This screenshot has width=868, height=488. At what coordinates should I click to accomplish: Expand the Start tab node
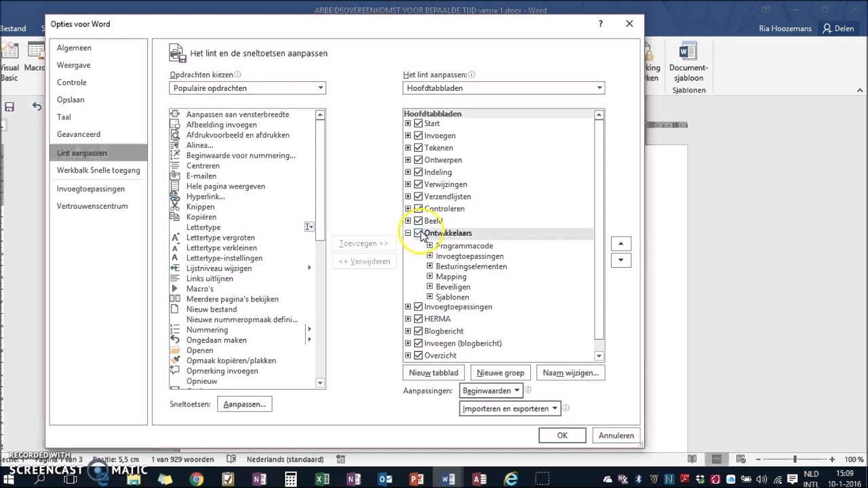(408, 123)
